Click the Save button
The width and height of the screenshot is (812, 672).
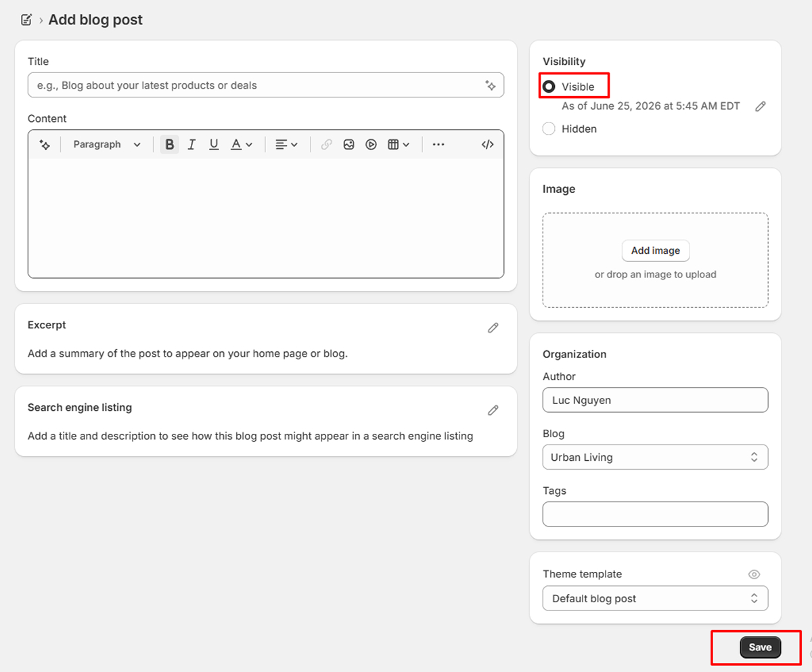pyautogui.click(x=760, y=648)
